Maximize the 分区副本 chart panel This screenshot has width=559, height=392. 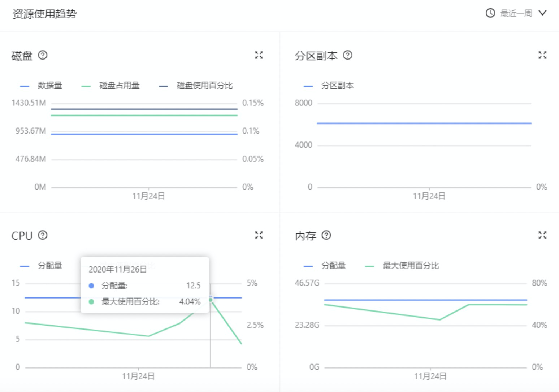point(542,55)
